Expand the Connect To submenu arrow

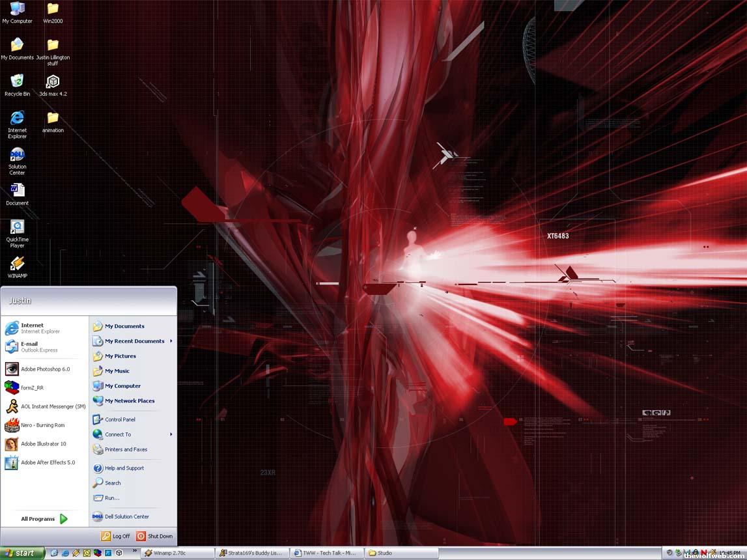pyautogui.click(x=171, y=434)
